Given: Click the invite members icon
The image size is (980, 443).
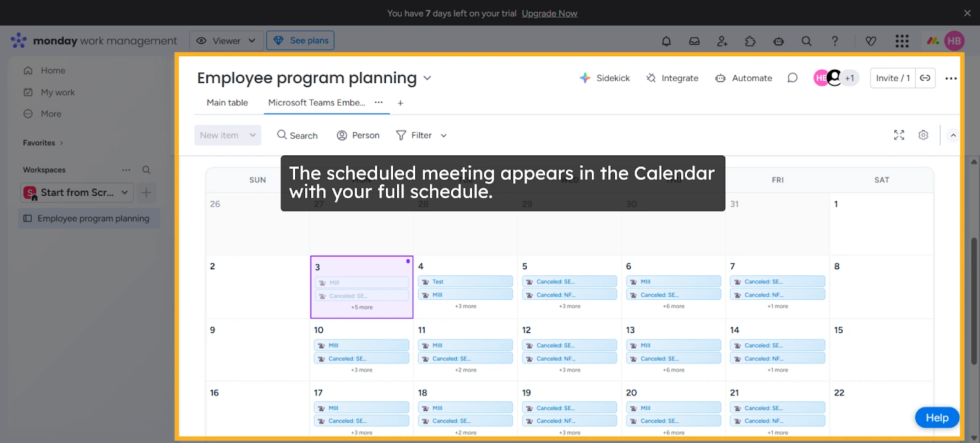Looking at the screenshot, I should 722,40.
